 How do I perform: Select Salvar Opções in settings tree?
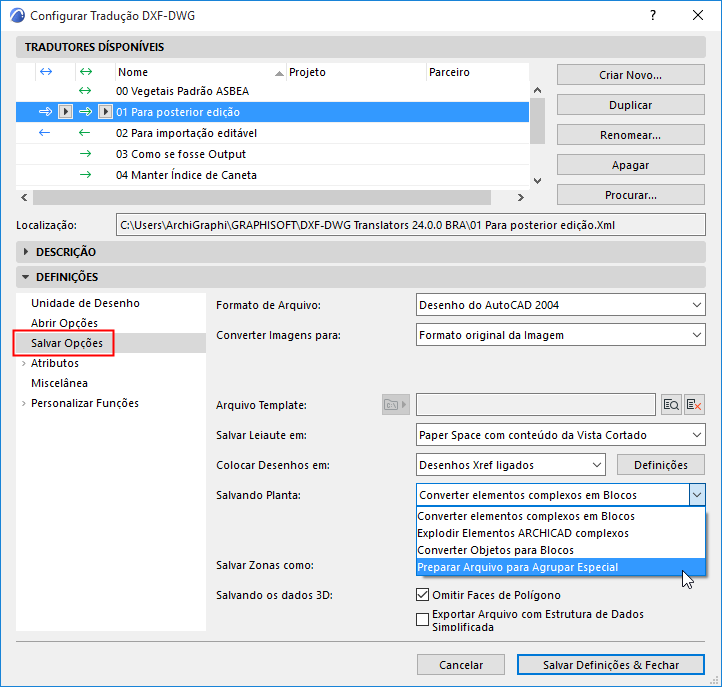(x=67, y=343)
